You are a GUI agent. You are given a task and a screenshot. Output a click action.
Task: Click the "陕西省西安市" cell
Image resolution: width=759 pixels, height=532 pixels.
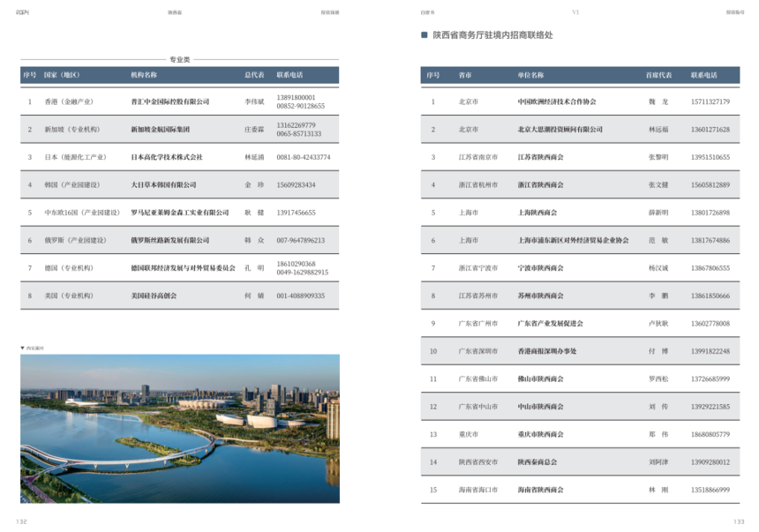(478, 461)
